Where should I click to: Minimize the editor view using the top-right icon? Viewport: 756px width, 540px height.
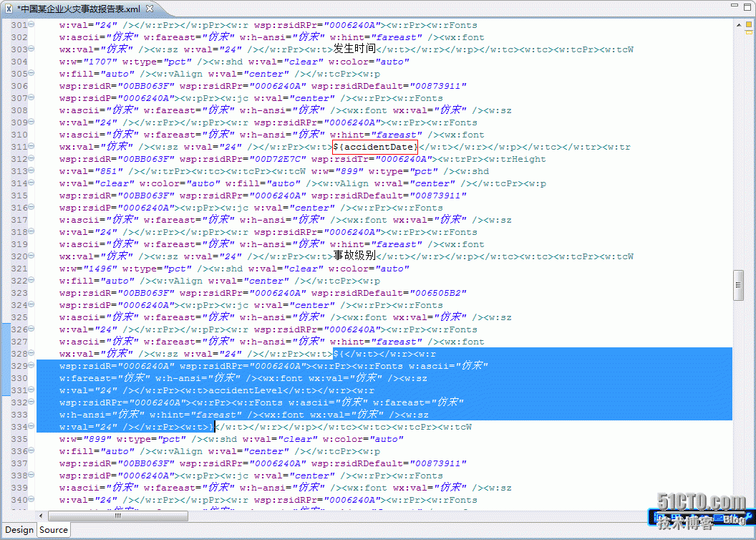click(735, 6)
